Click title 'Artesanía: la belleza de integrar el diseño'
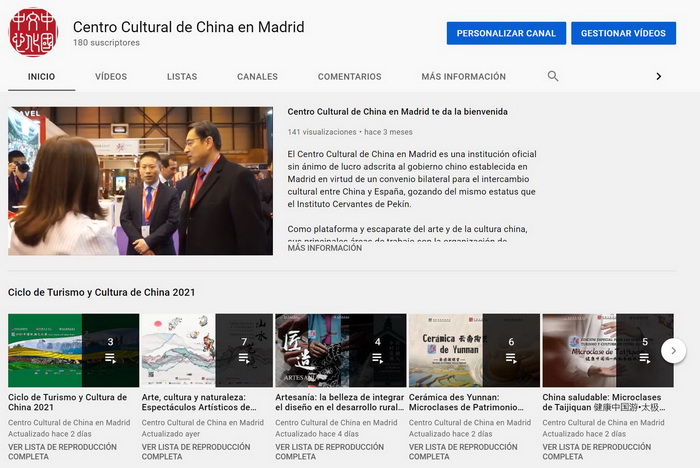This screenshot has width=700, height=468. click(x=339, y=402)
